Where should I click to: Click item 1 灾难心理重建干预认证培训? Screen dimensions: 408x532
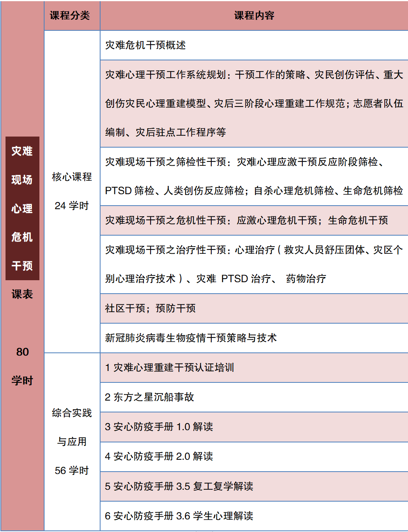[x=254, y=367]
